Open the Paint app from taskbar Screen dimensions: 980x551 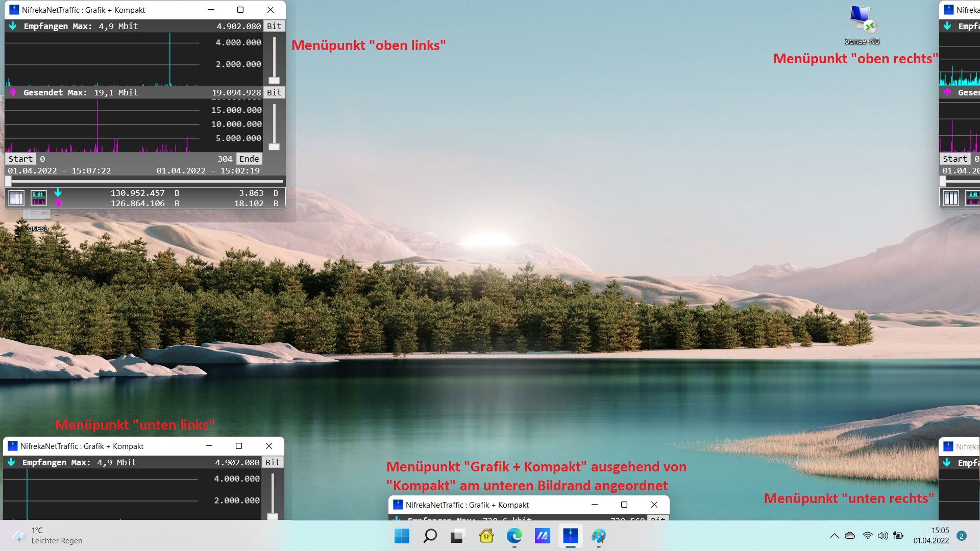click(x=598, y=536)
